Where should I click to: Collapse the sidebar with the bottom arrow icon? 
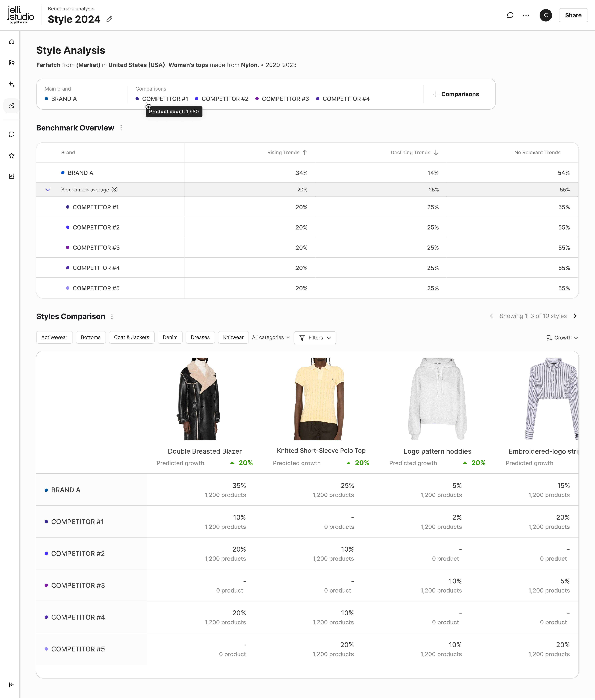[x=11, y=685]
